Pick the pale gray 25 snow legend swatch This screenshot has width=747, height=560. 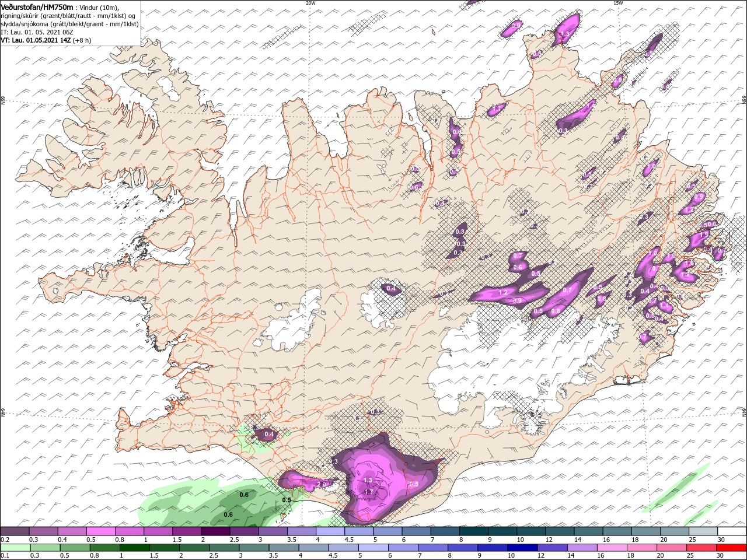click(703, 531)
